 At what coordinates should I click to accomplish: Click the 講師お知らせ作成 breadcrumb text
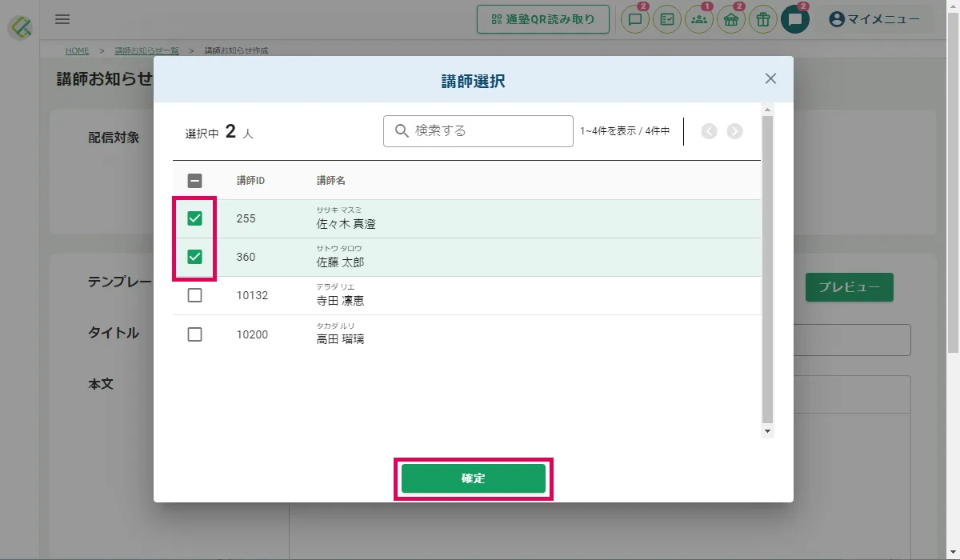click(236, 50)
